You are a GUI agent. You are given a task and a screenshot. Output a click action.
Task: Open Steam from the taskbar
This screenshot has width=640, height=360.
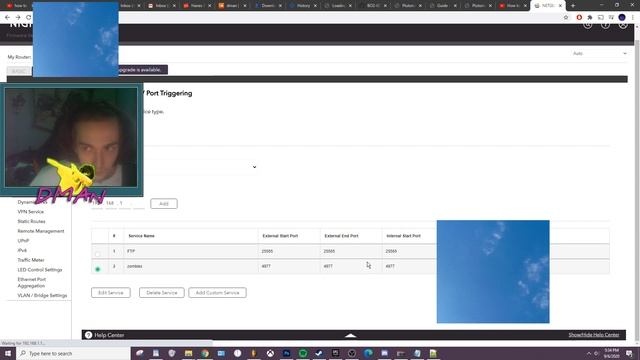click(319, 353)
